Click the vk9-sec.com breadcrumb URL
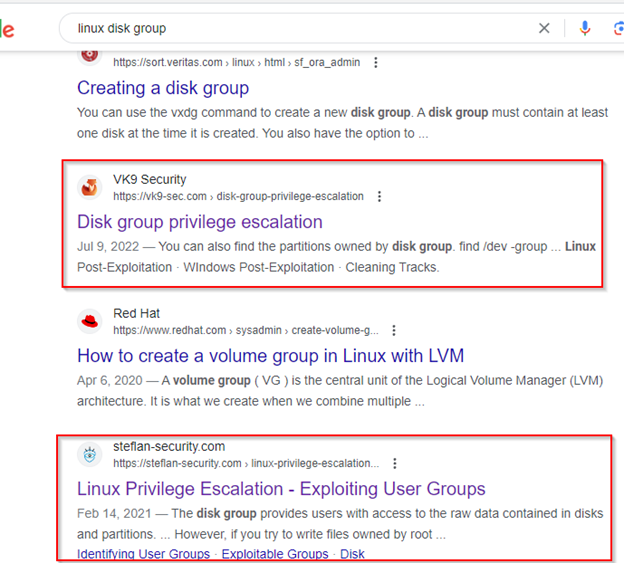 [x=238, y=196]
